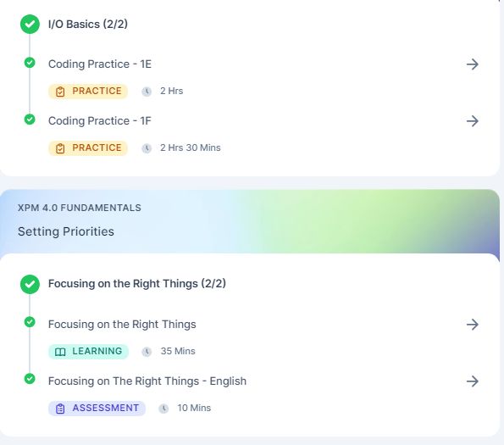Expand the Setting Priorities course banner

[x=249, y=221]
